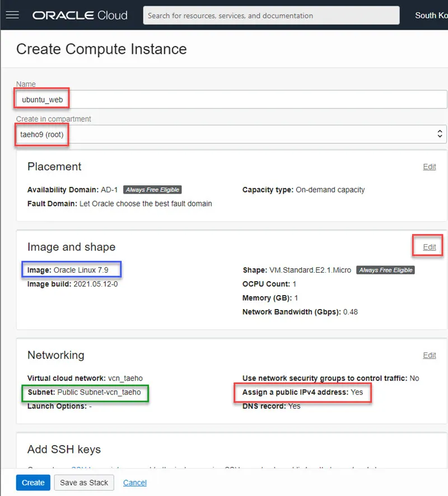This screenshot has width=448, height=496.
Task: Click Assign a public IPv4 address: Yes
Action: [x=302, y=392]
